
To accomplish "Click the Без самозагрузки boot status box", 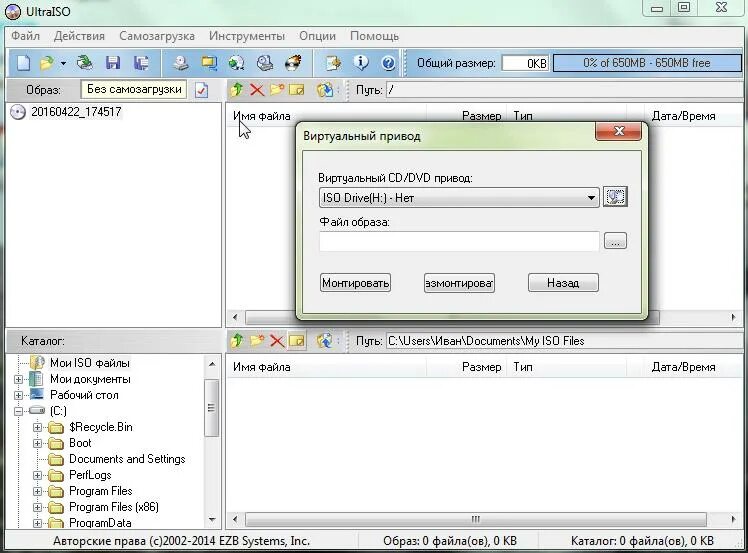I will (x=134, y=89).
